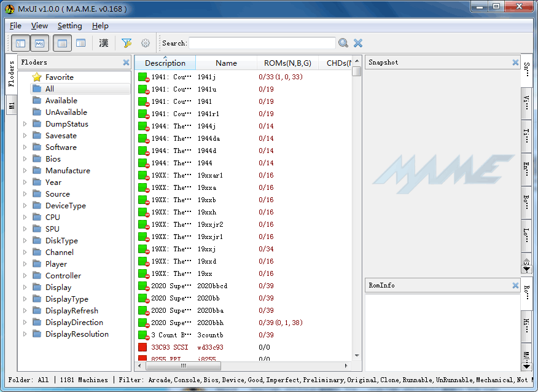This screenshot has height=392, width=538.
Task: Expand the Manufacture folder node
Action: click(x=25, y=171)
